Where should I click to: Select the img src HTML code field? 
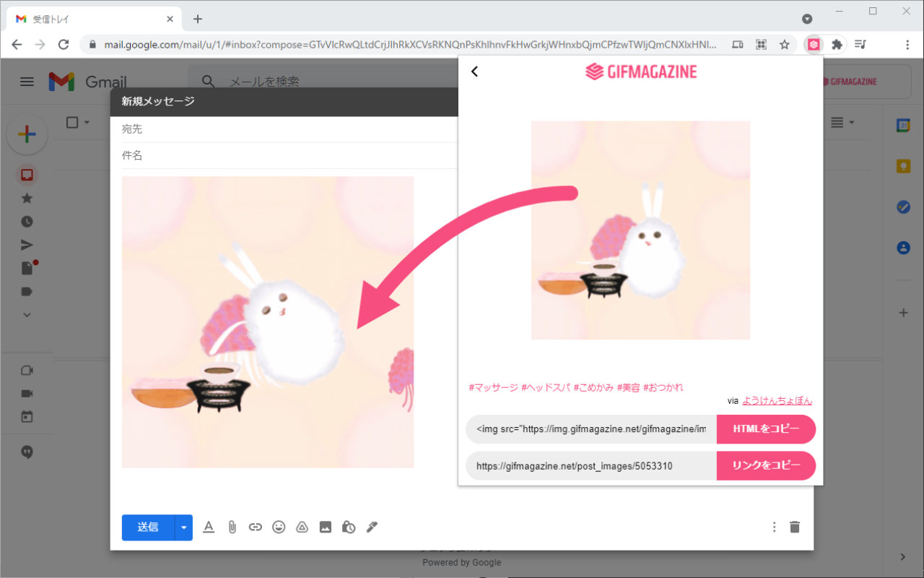tap(591, 429)
